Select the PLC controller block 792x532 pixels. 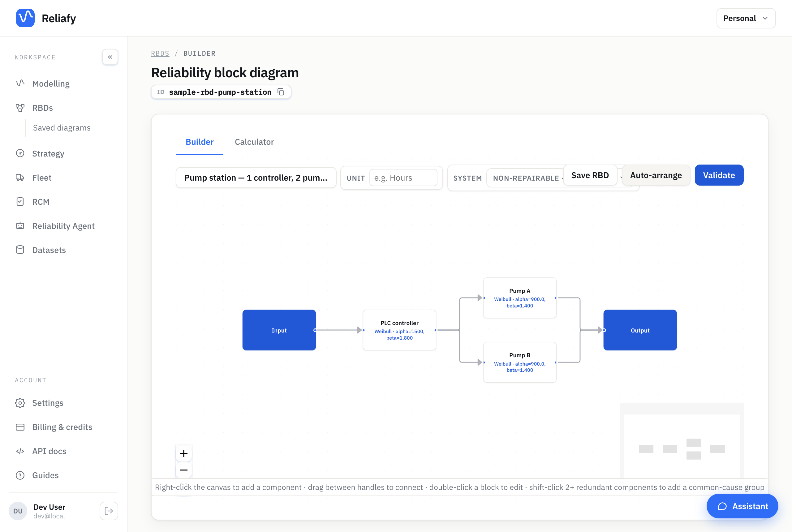(x=399, y=330)
